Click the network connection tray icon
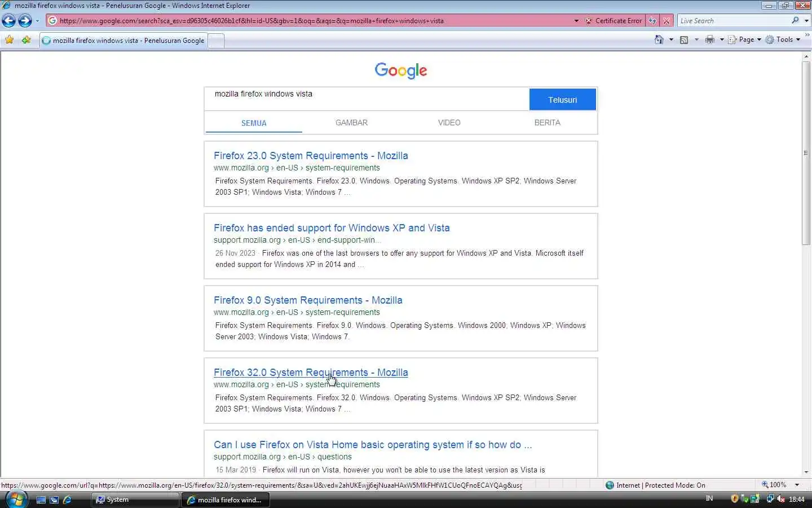The image size is (812, 508). coord(770,499)
